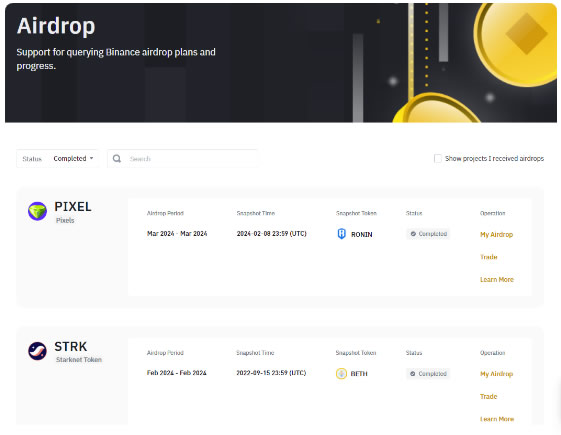The height and width of the screenshot is (435, 561).
Task: Open Trade link in STRK row
Action: (489, 396)
